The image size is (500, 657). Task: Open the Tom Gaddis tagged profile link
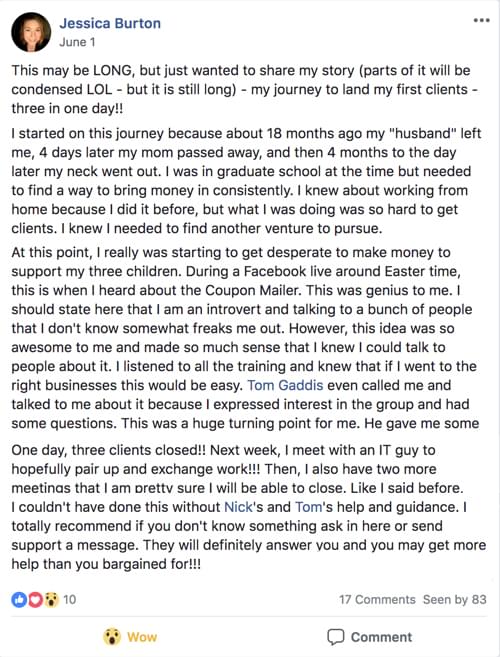click(x=285, y=385)
